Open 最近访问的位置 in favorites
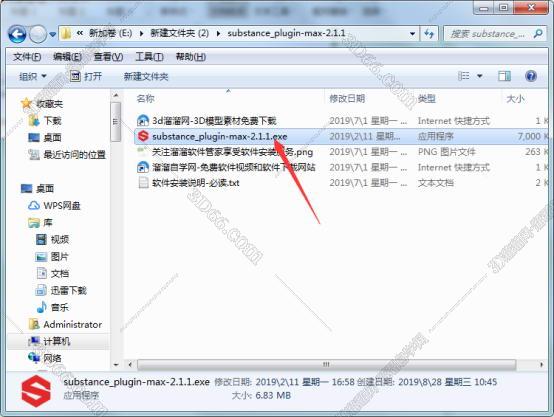Image resolution: width=554 pixels, height=417 pixels. click(x=74, y=154)
